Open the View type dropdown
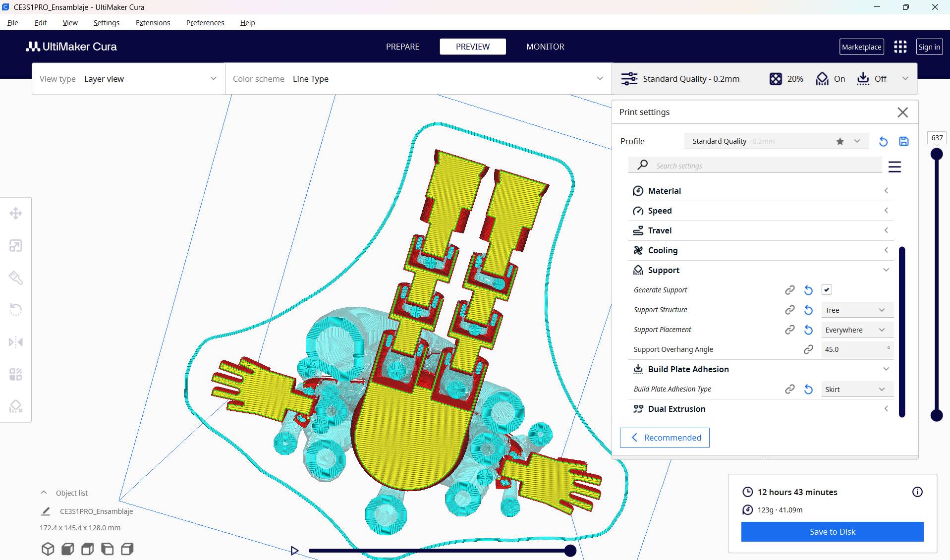Screen dimensions: 950x560 click(128, 79)
